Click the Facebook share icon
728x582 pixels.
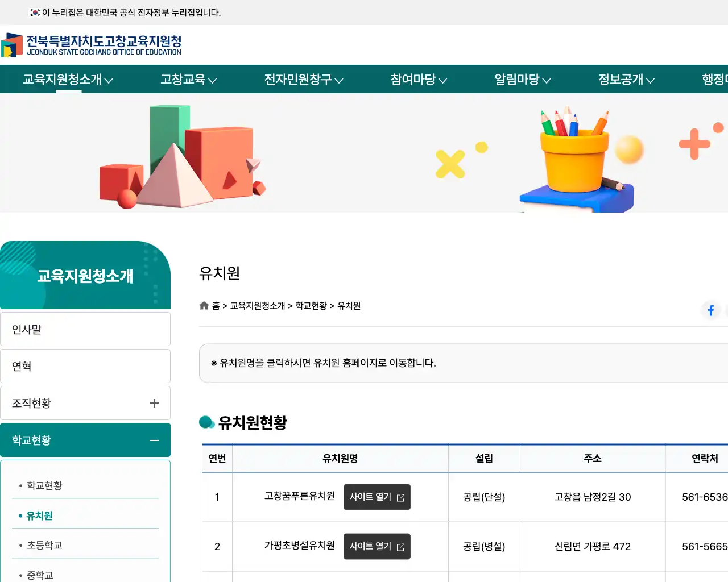click(711, 310)
